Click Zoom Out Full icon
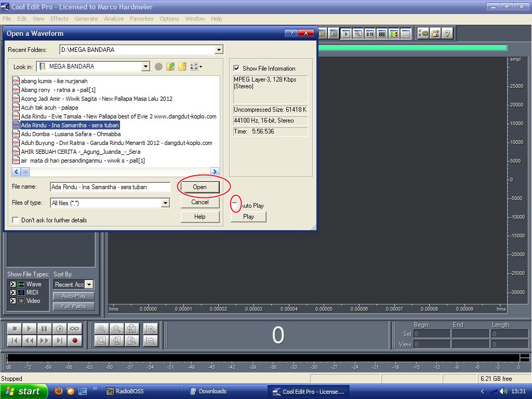This screenshot has height=399, width=532. tap(131, 328)
